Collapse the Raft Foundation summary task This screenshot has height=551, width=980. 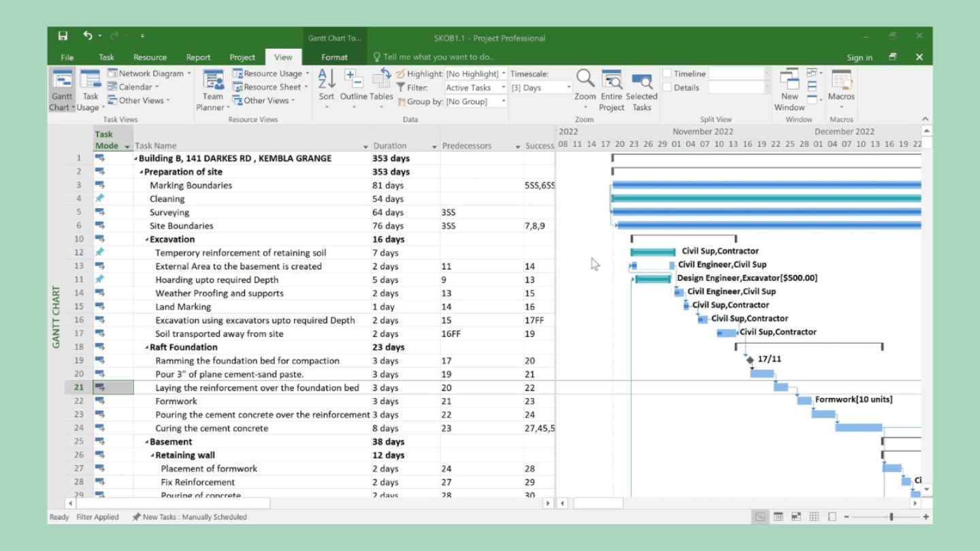coord(147,348)
